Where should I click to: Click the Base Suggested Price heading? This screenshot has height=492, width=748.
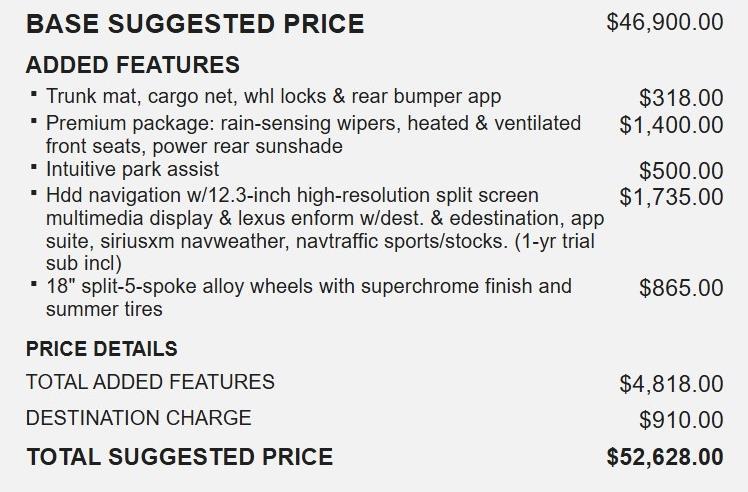pyautogui.click(x=195, y=24)
